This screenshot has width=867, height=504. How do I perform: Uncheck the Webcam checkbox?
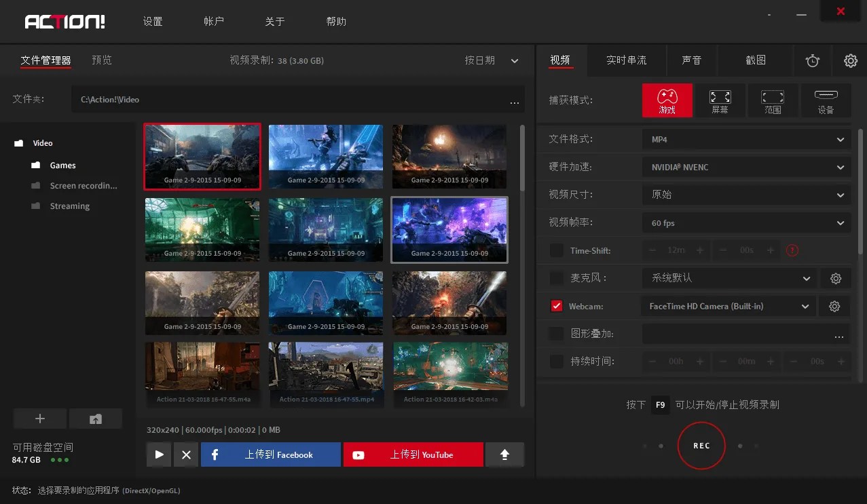pyautogui.click(x=557, y=307)
